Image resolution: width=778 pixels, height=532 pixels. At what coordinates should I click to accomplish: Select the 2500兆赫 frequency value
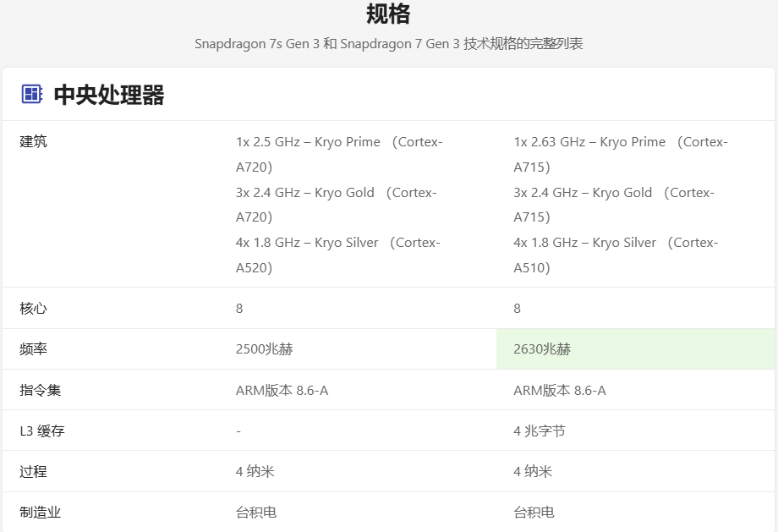coord(265,348)
